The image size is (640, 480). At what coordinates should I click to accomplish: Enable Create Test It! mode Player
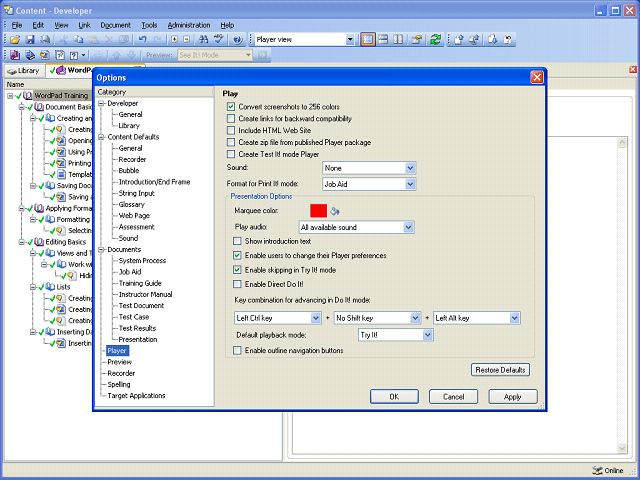(231, 154)
